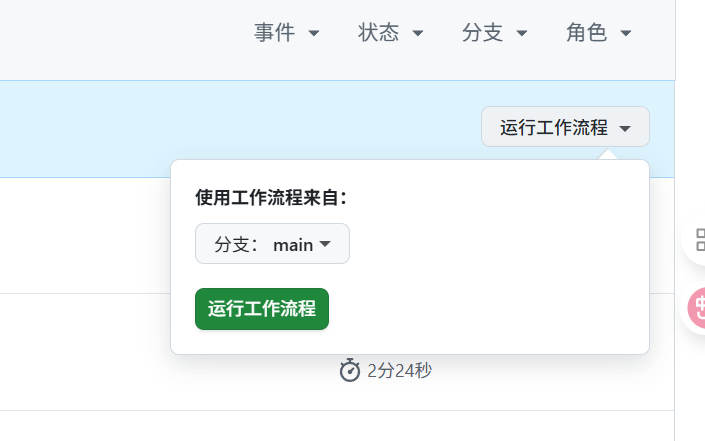The width and height of the screenshot is (705, 441).
Task: Click the word main in branch selector
Action: tap(293, 244)
